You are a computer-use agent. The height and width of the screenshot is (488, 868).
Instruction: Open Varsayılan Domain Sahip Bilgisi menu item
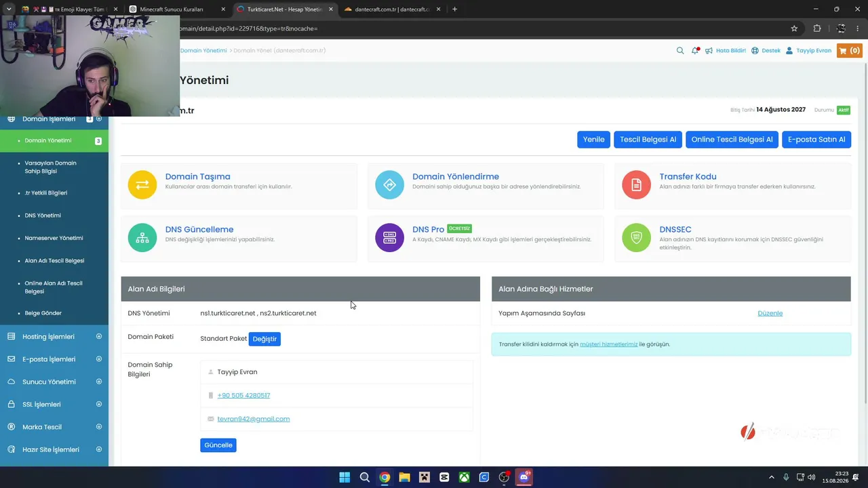pyautogui.click(x=50, y=167)
